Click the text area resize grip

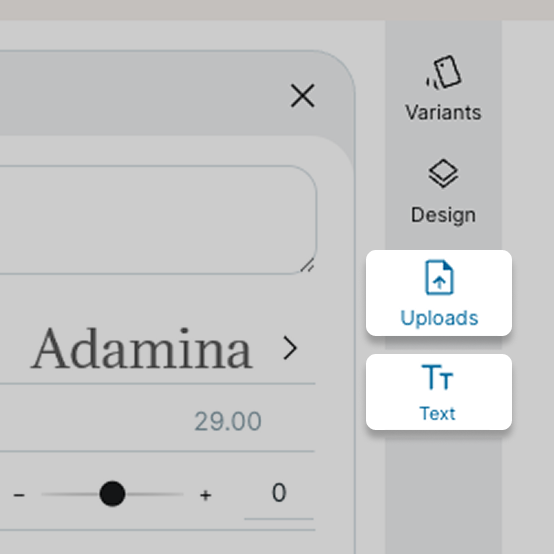307,265
